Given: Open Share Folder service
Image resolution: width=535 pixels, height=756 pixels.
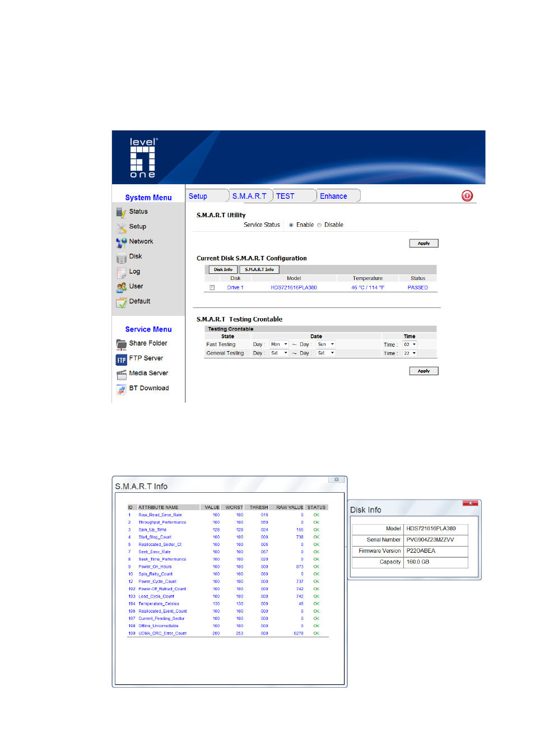Looking at the screenshot, I should coord(148,343).
